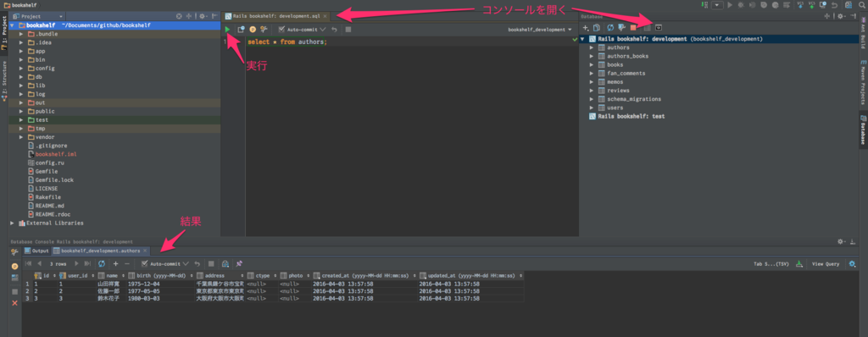868x337 pixels.
Task: Open the database console icon in Database toolbar
Action: coord(659,27)
